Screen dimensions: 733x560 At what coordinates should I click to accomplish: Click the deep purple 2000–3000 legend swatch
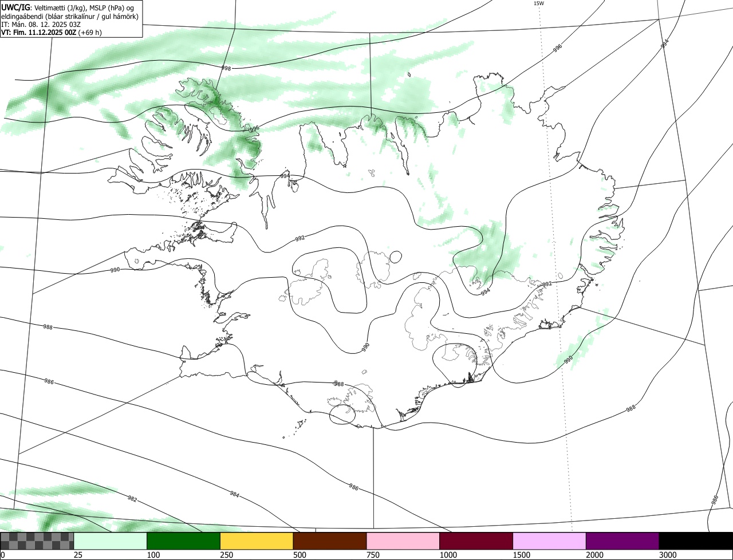622,541
